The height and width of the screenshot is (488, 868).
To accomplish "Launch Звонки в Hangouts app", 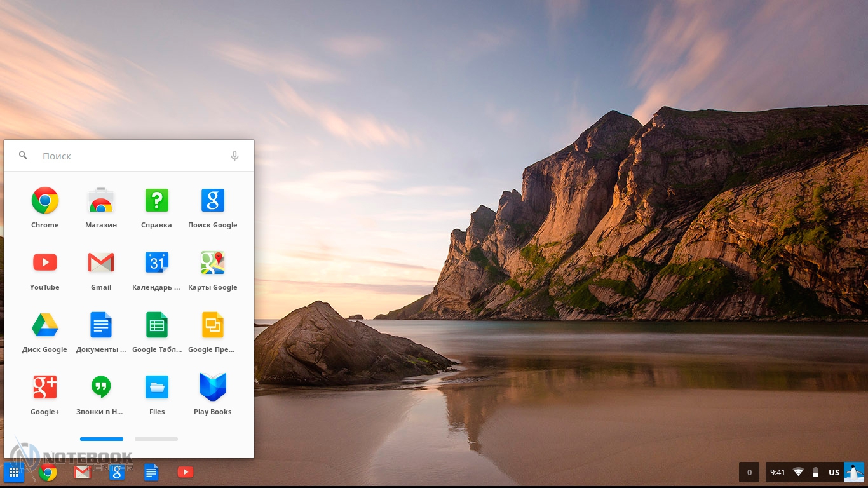I will click(101, 388).
